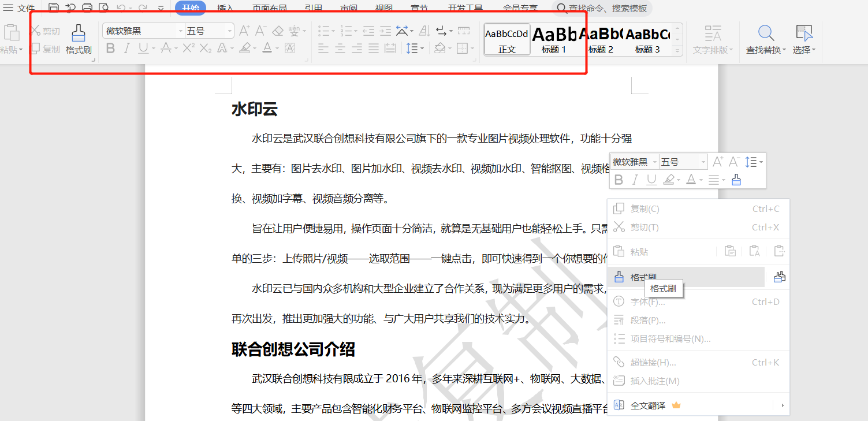Apply the 标题 3 style
The image size is (868, 421).
click(x=647, y=39)
